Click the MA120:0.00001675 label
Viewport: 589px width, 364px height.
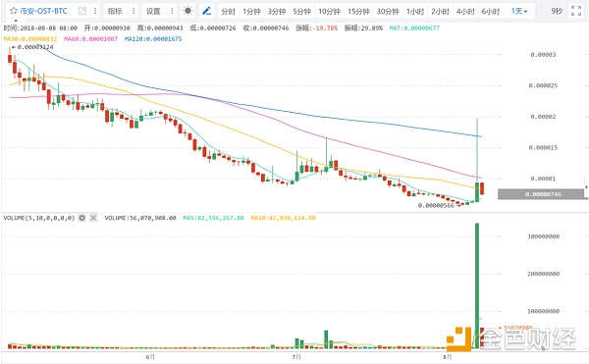(153, 38)
